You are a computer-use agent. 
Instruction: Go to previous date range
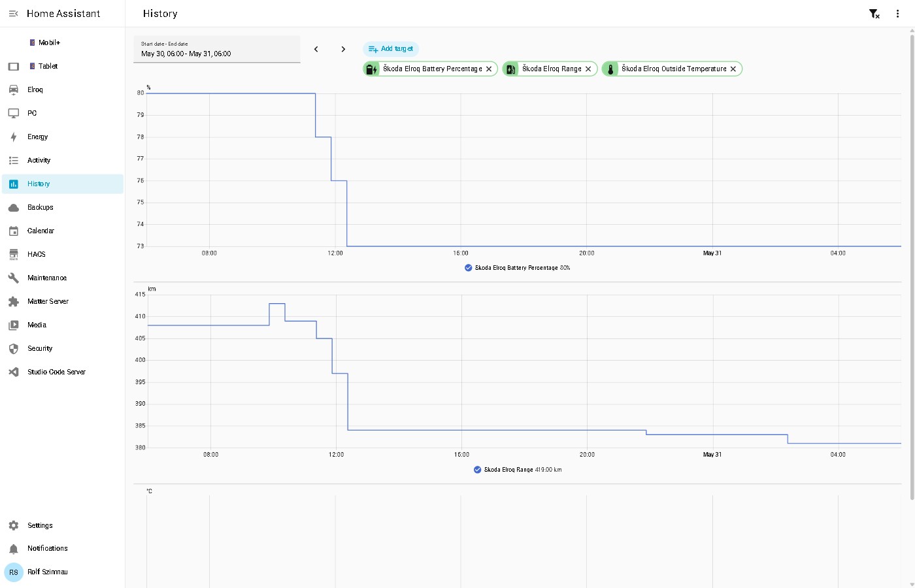(x=316, y=49)
